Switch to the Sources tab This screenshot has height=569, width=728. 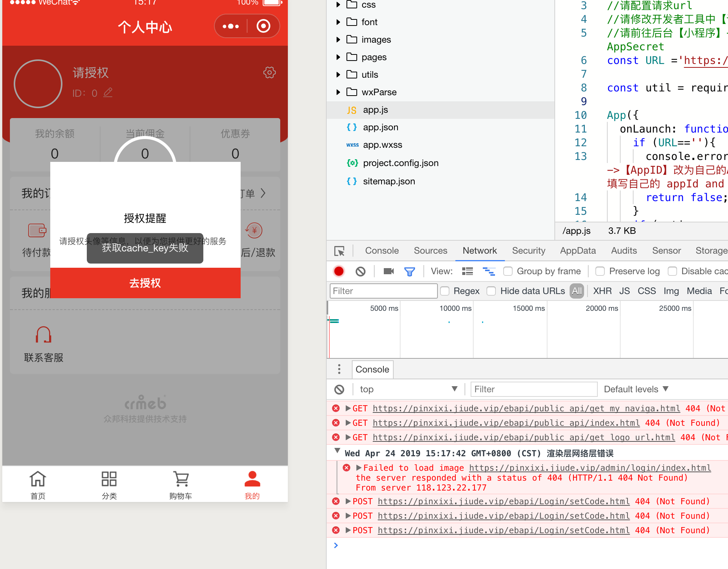431,251
